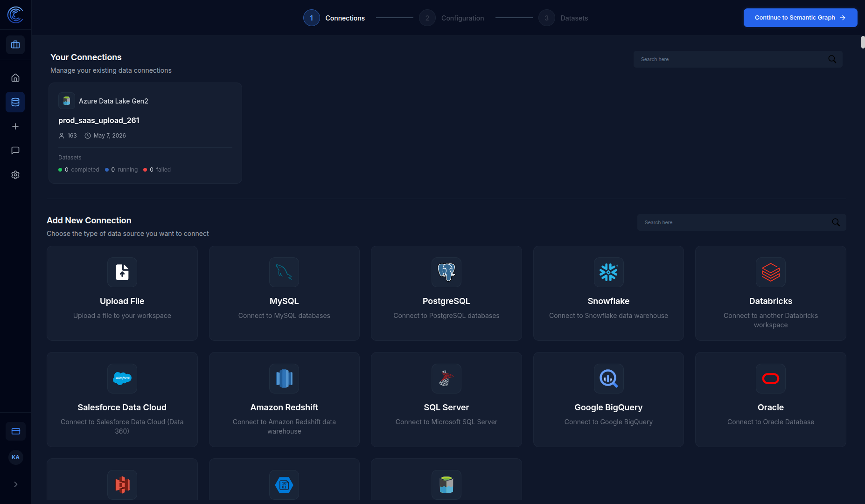Select the Amazon Redshift icon
This screenshot has width=865, height=504.
(x=284, y=379)
